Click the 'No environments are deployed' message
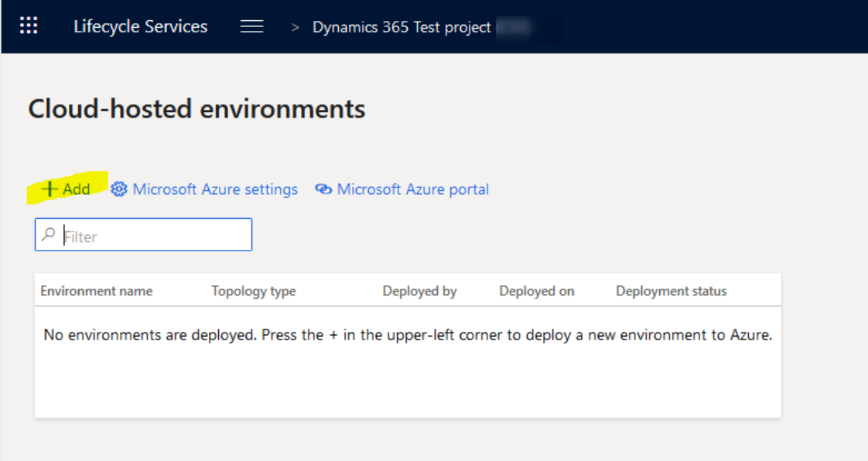Screen dimensions: 868x461 point(408,335)
